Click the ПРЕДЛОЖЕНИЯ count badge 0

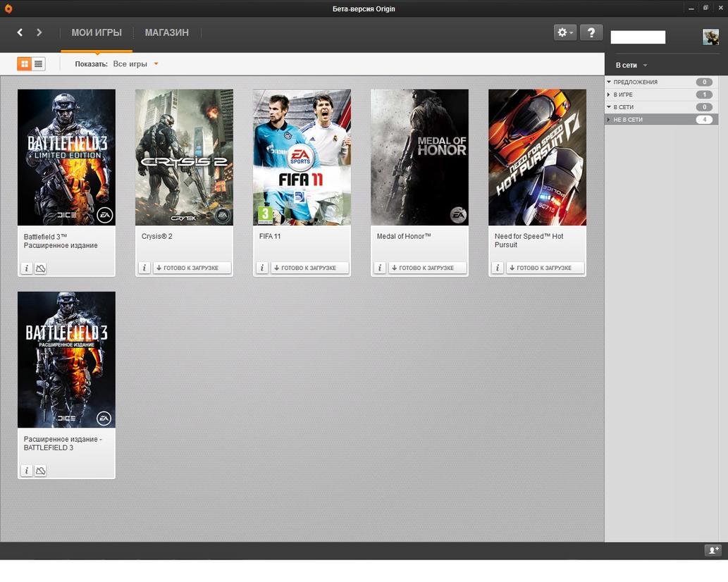tap(704, 82)
